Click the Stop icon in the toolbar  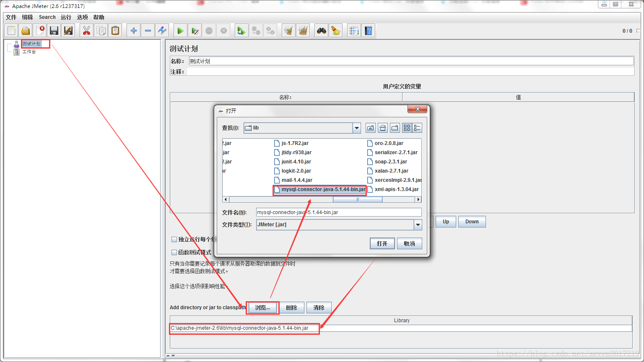coord(209,31)
